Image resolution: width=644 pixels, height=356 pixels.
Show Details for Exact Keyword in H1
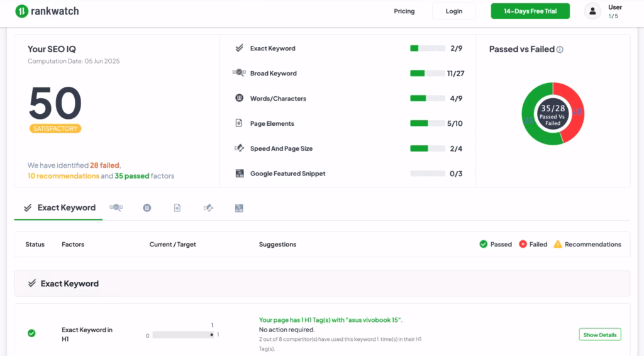pos(599,335)
